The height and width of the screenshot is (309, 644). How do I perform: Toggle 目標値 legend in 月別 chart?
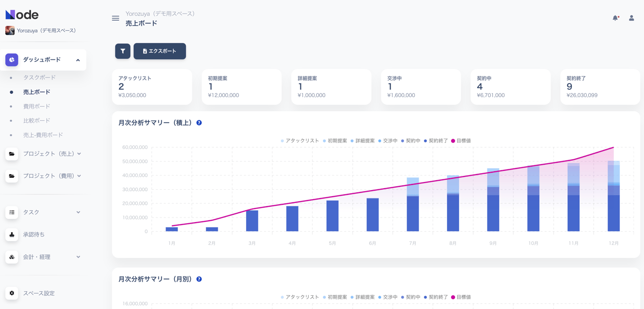coord(461,297)
